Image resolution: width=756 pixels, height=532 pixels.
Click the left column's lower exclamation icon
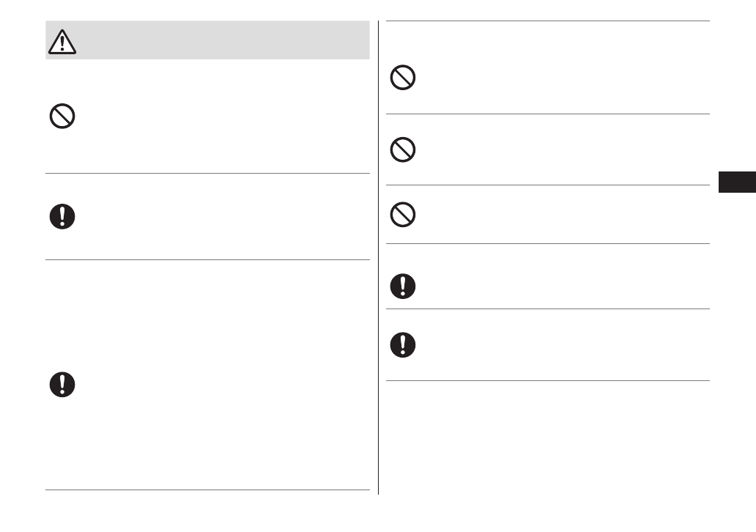coord(62,385)
